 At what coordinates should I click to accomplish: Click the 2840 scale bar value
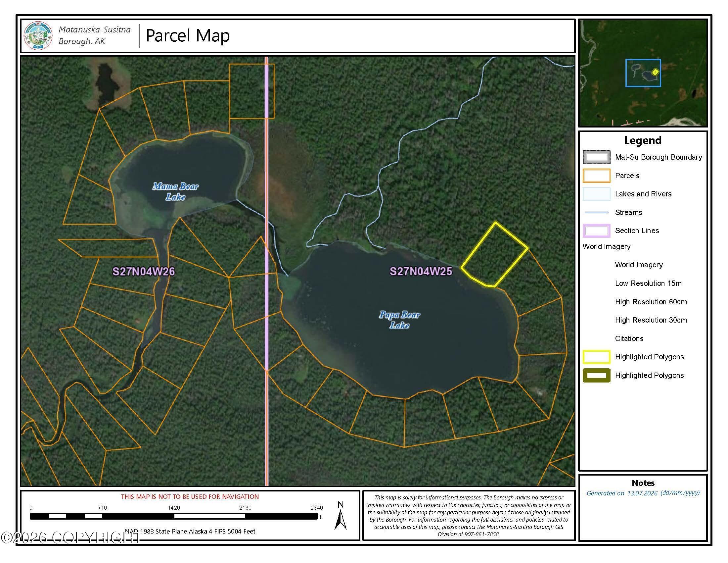pyautogui.click(x=317, y=508)
